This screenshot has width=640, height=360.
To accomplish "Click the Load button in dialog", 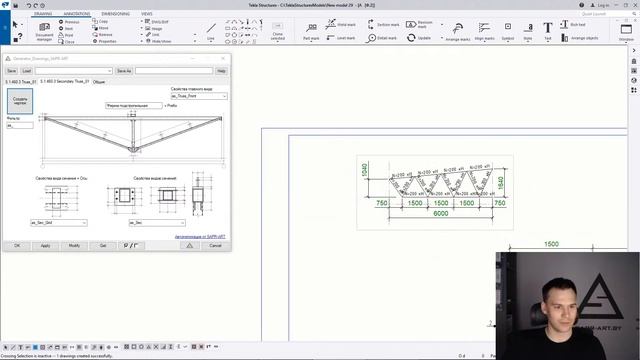I will tap(27, 71).
